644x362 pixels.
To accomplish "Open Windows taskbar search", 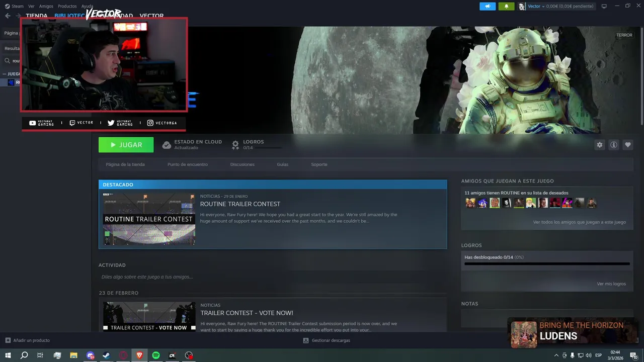I will pyautogui.click(x=24, y=355).
